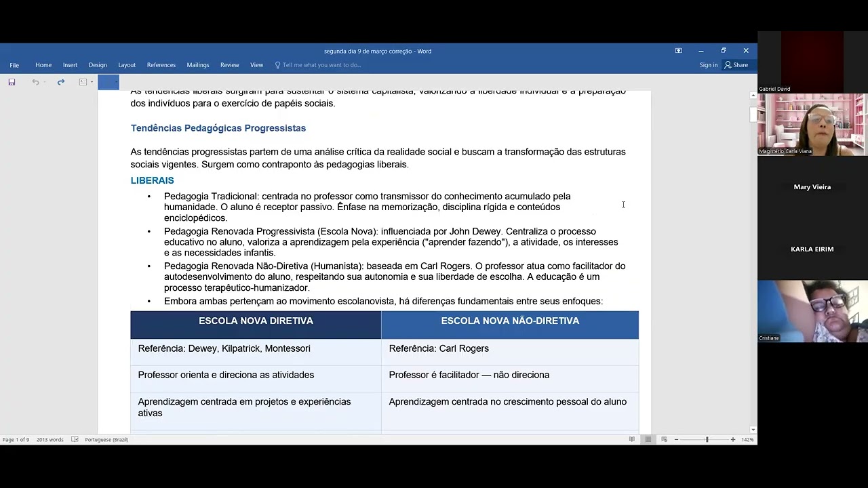This screenshot has width=868, height=488.
Task: Click the scroll down arrow of document
Action: [753, 430]
